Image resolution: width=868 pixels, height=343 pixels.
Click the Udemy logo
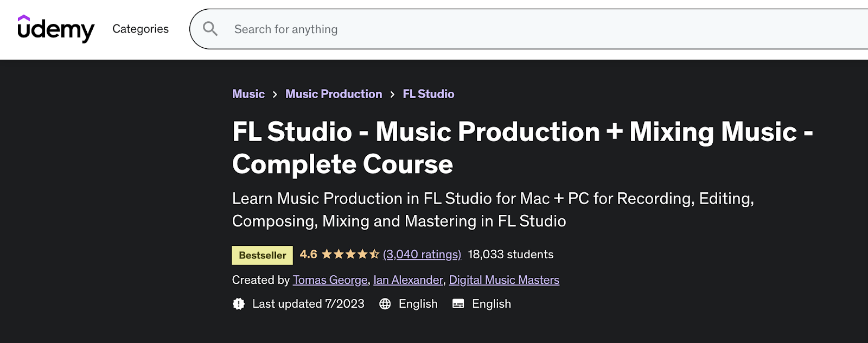[x=56, y=29]
